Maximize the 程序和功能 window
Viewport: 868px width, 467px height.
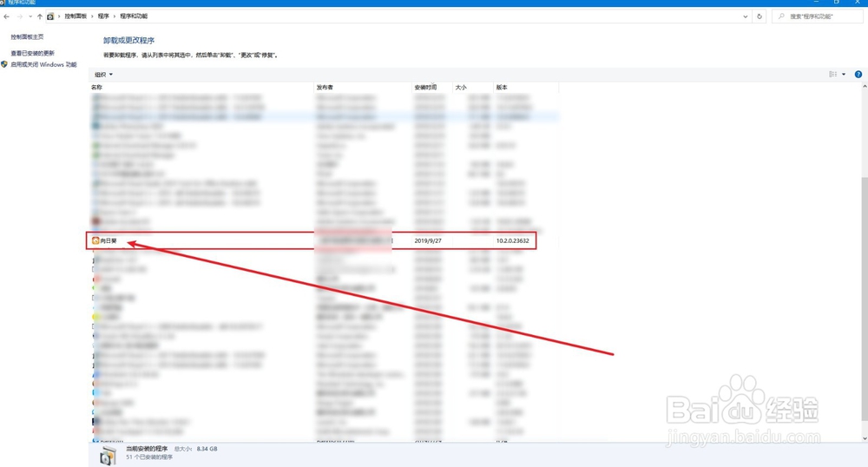(837, 3)
